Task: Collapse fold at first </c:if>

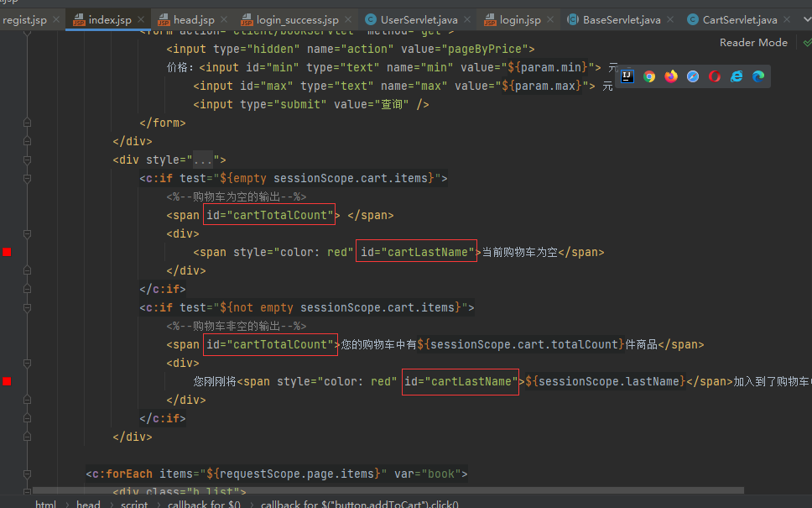Action: [27, 289]
